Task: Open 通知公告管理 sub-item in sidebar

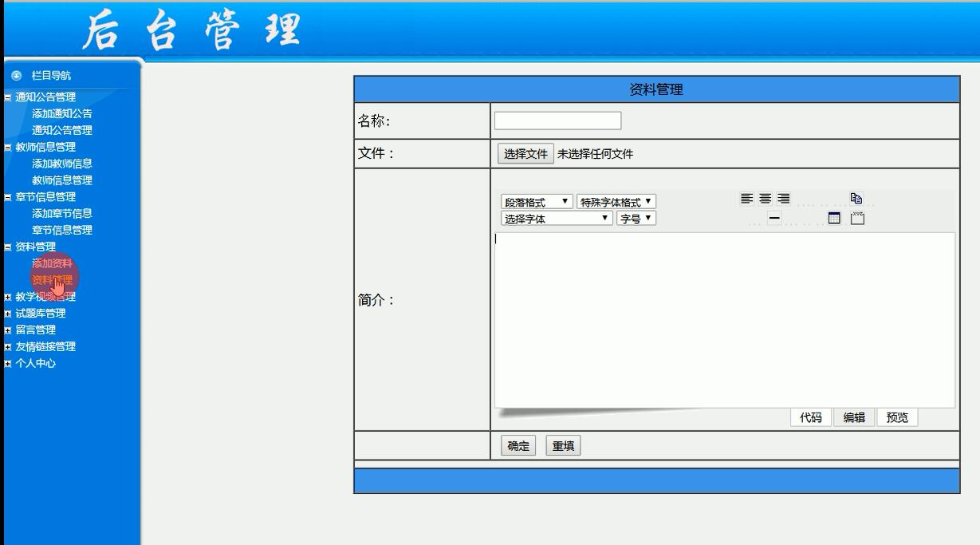Action: tap(62, 130)
